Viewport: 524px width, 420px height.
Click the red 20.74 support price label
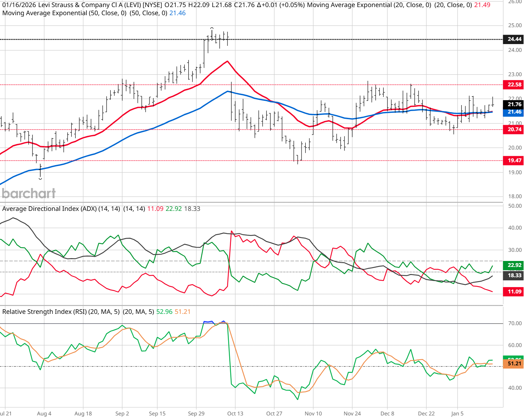pos(513,129)
